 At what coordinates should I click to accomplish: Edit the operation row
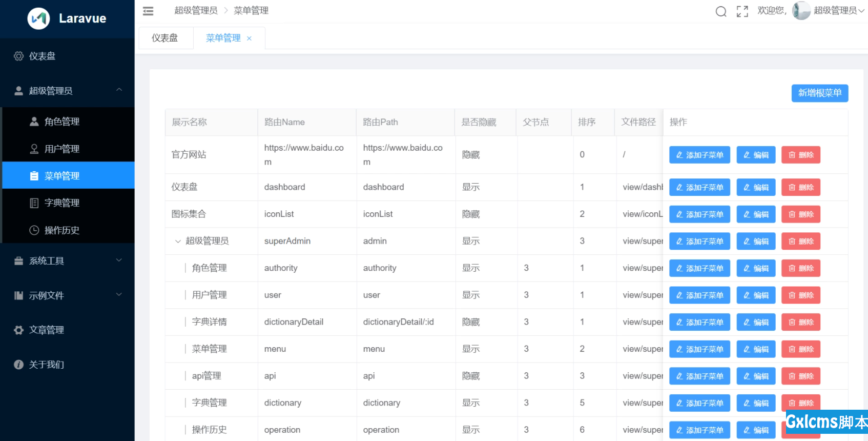[x=756, y=430]
